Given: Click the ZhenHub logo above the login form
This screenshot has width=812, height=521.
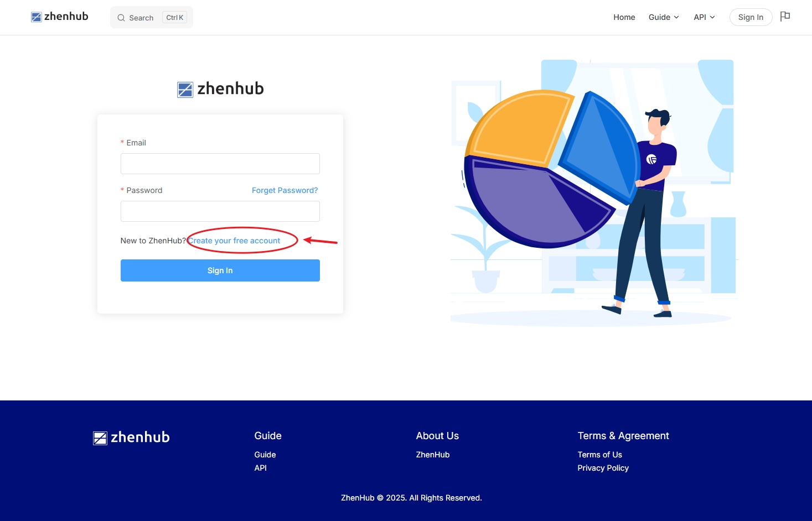Looking at the screenshot, I should click(x=220, y=88).
